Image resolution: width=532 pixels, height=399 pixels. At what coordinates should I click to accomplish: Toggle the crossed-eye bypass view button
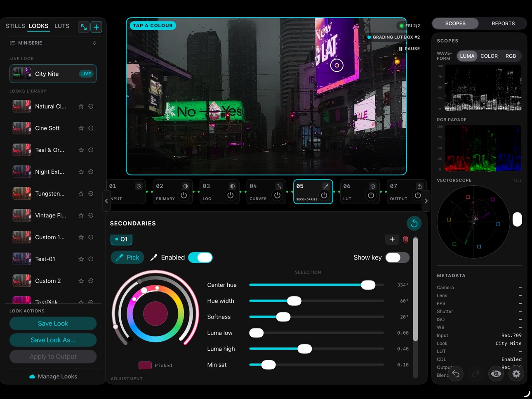[x=496, y=374]
